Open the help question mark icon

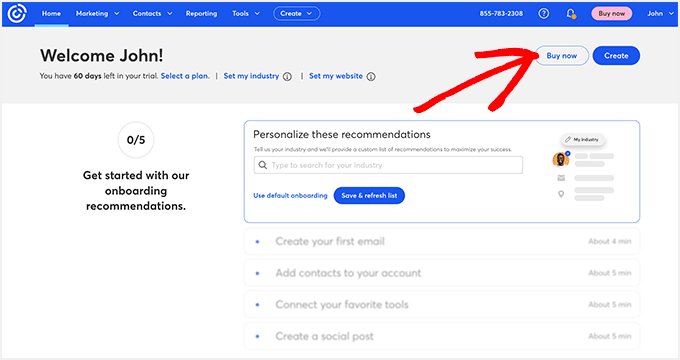(543, 13)
